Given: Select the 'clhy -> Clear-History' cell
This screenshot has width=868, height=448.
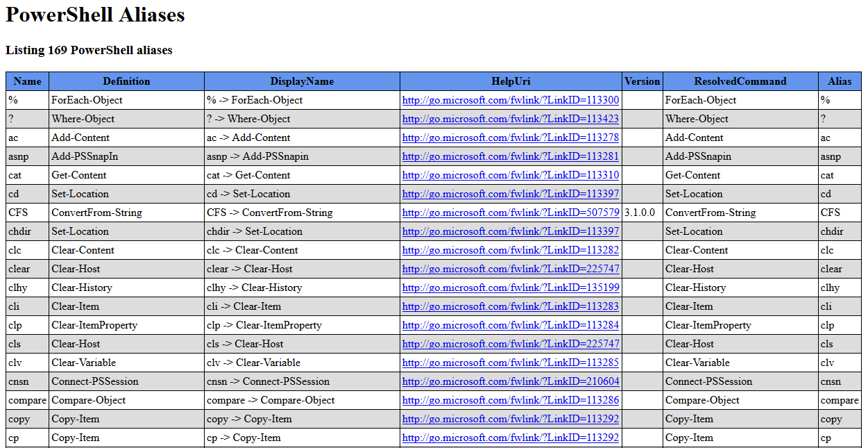Looking at the screenshot, I should (302, 288).
